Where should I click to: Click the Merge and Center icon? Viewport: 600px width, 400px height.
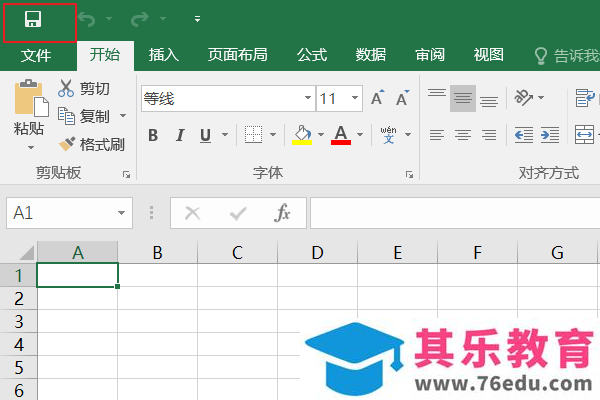pyautogui.click(x=584, y=135)
